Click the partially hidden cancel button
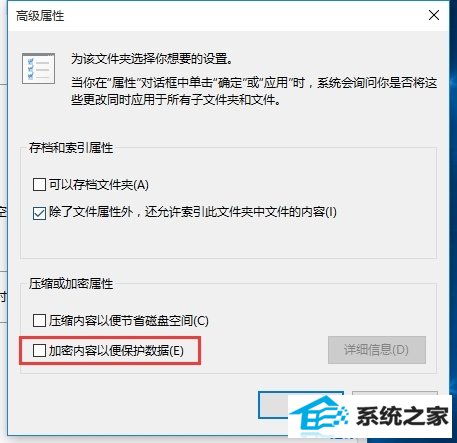The image size is (457, 443). pos(395,393)
